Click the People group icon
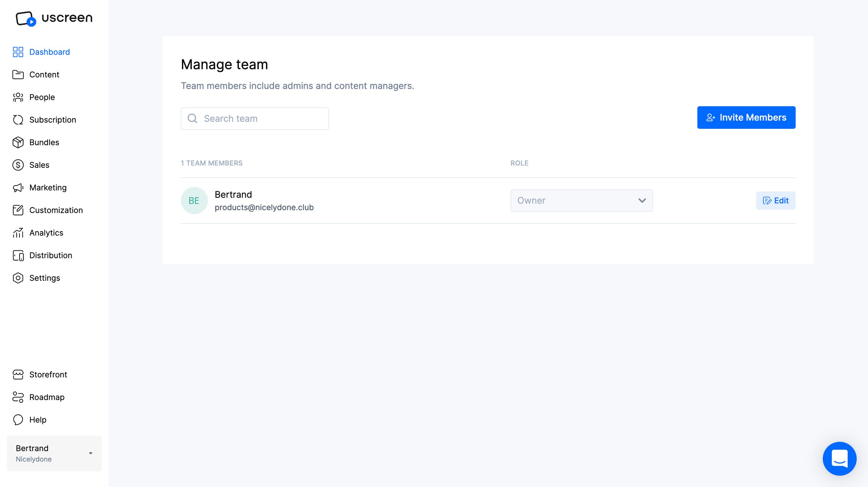Viewport: 868px width, 487px height. (18, 97)
